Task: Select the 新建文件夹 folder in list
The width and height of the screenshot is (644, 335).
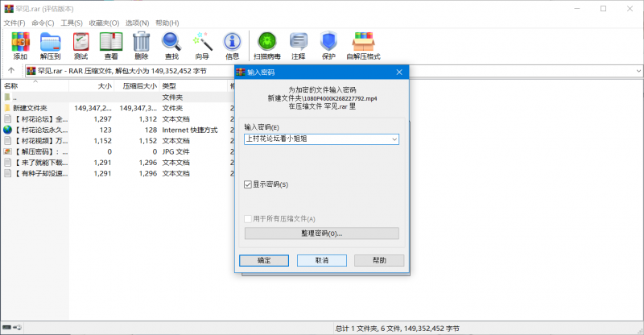Action: (x=30, y=108)
